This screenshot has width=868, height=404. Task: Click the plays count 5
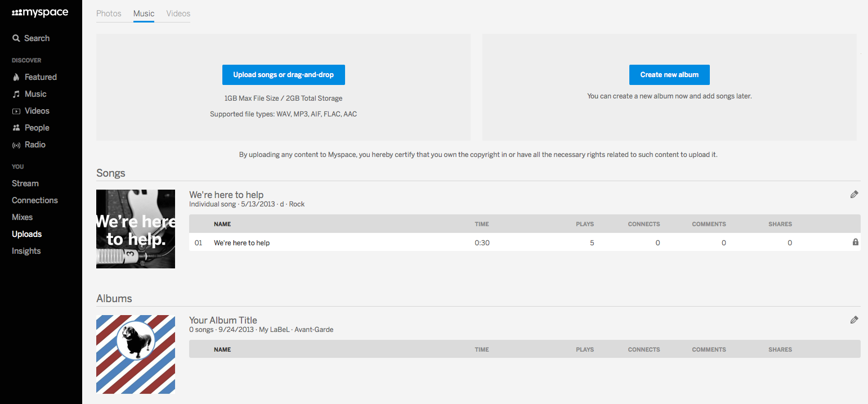pyautogui.click(x=592, y=243)
